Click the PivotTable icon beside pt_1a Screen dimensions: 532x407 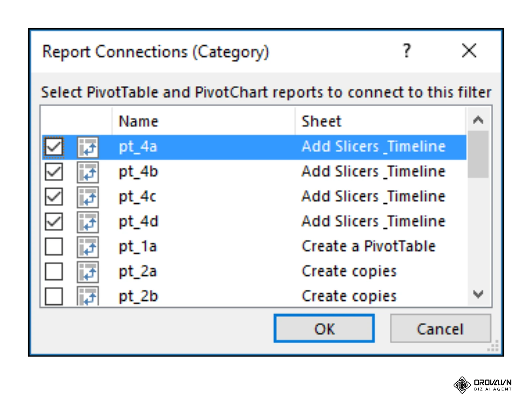[88, 247]
